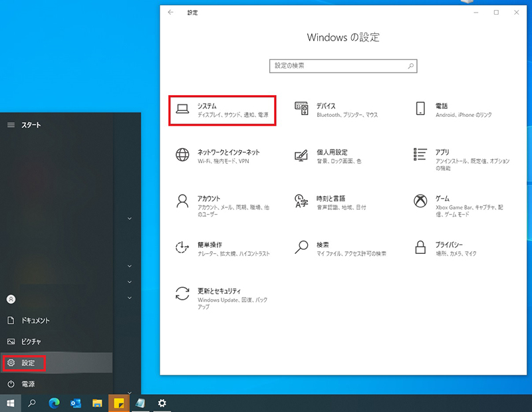
Task: Click 'Bluetooth、プリンター、マウス' description text
Action: tap(347, 115)
